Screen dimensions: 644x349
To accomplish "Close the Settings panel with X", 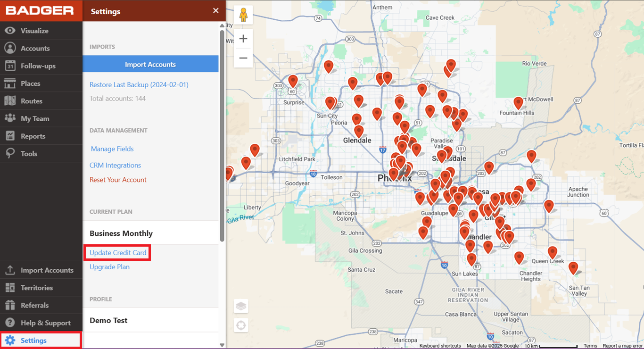I will pyautogui.click(x=216, y=10).
